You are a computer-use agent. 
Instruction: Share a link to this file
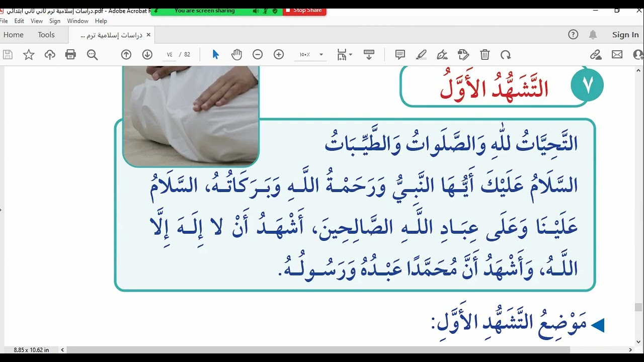coord(596,55)
